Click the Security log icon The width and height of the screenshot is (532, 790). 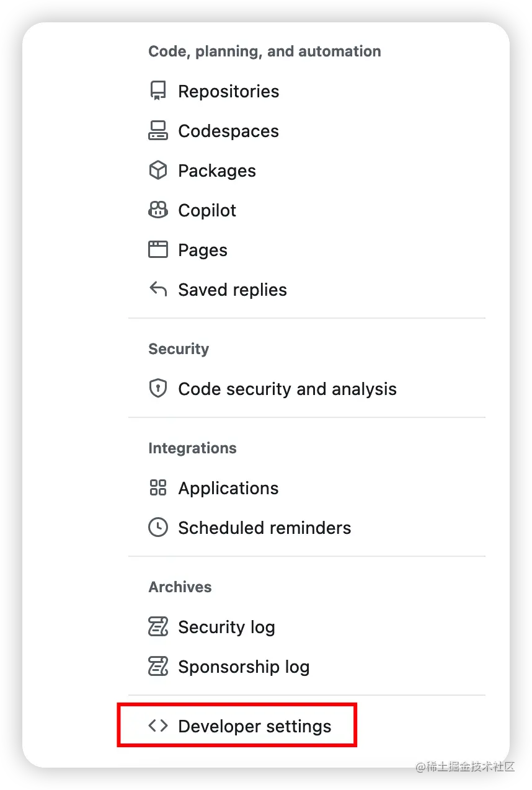(x=158, y=627)
